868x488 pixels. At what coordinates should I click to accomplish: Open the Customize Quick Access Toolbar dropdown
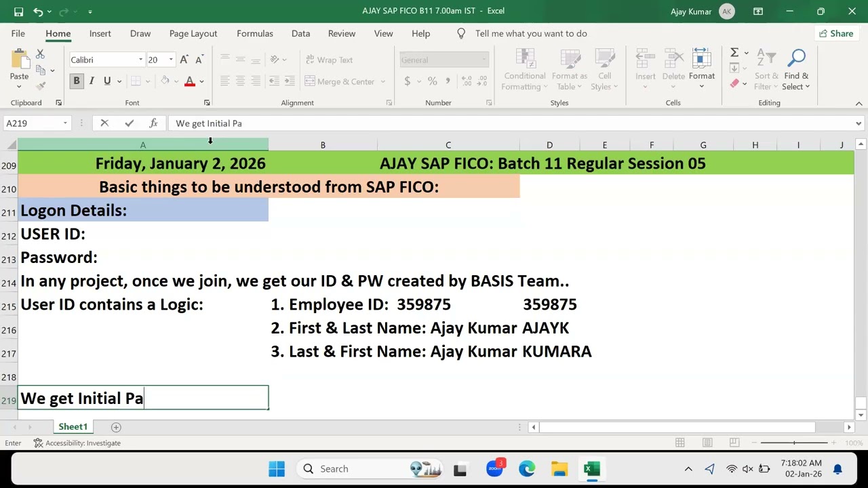coord(90,12)
